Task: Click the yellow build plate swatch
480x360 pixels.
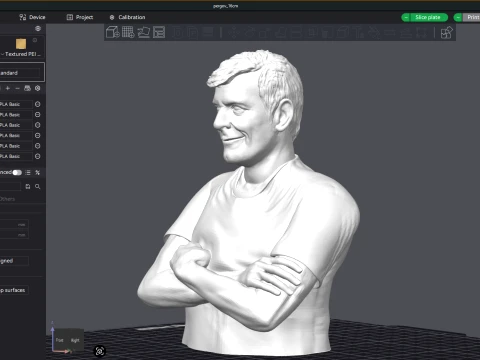Action: (21, 44)
